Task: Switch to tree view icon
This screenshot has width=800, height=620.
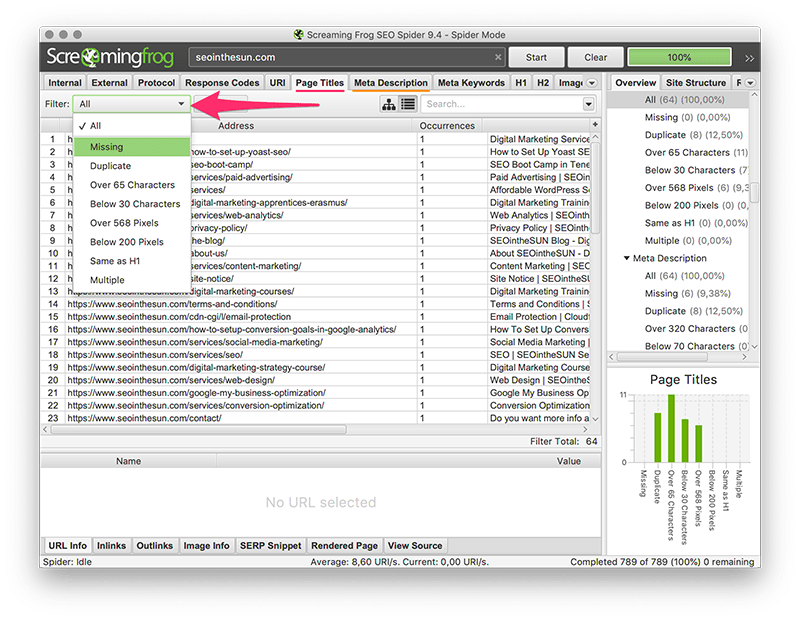Action: coord(389,104)
